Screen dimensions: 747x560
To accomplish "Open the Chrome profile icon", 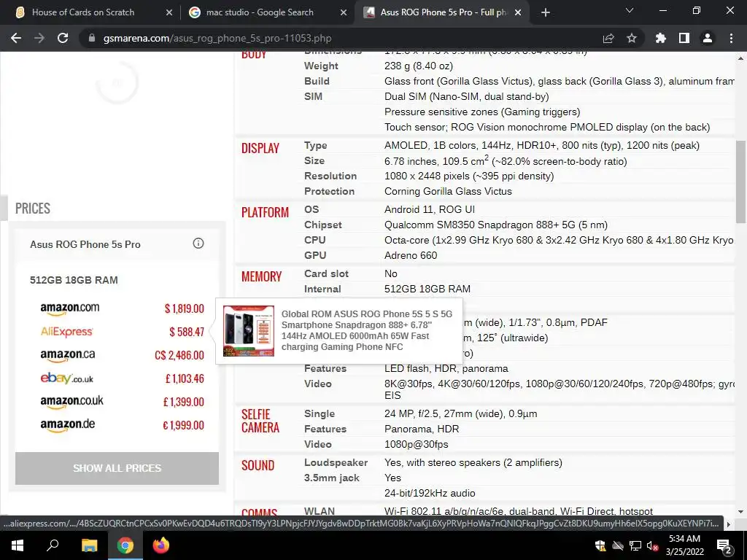I will coord(708,38).
